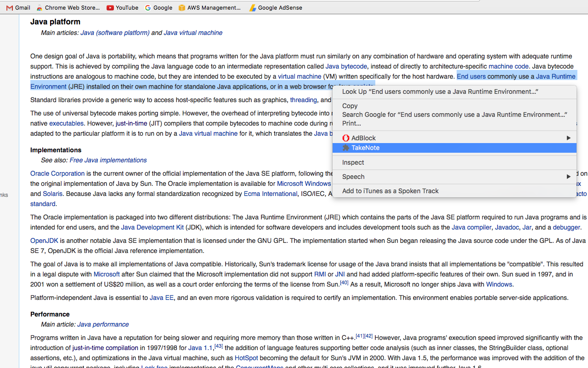Choose Print from the context menu

(x=352, y=123)
